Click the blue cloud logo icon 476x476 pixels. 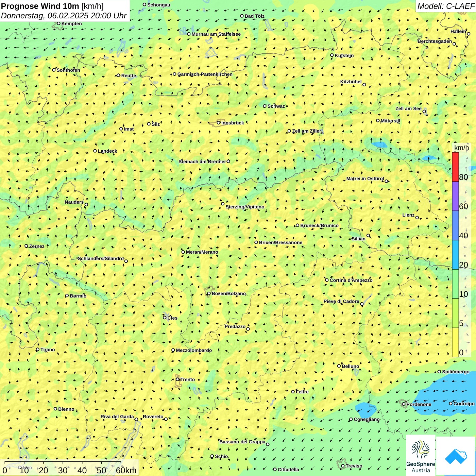(456, 456)
